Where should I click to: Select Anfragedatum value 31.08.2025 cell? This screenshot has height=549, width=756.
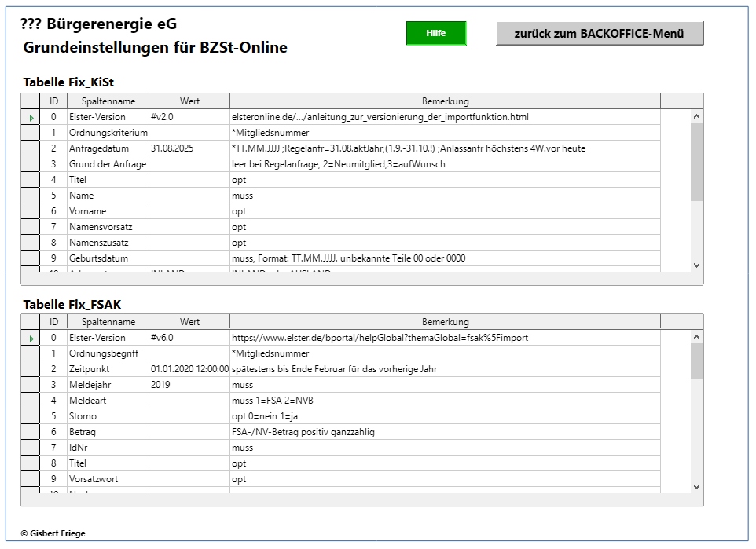(189, 148)
